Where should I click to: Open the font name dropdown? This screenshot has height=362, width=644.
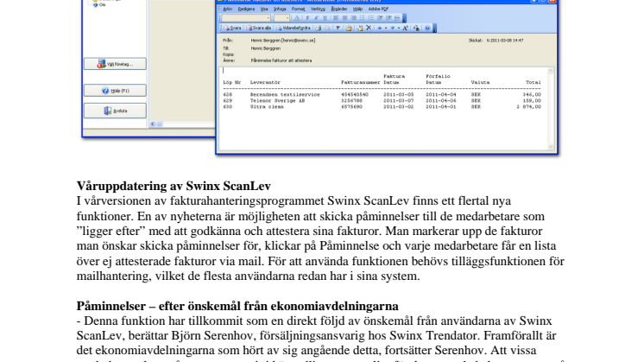pyautogui.click(x=268, y=18)
